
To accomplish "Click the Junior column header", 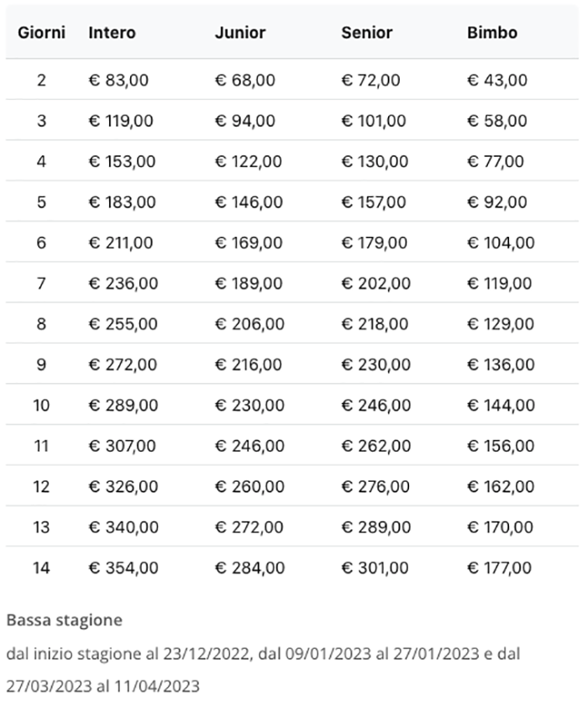I will tap(239, 33).
